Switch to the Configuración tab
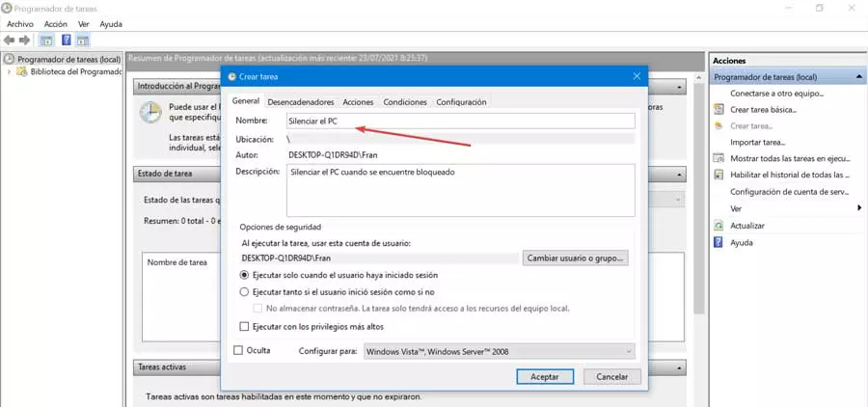 coord(461,102)
